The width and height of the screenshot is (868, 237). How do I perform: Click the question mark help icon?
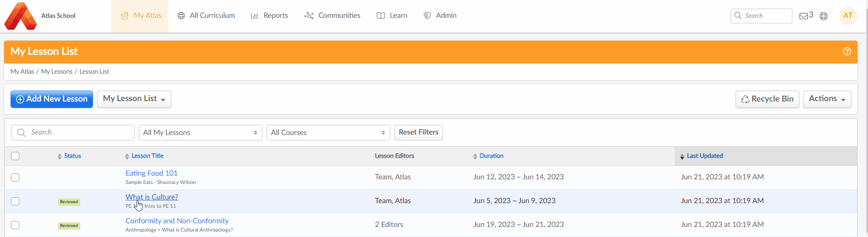(x=847, y=51)
